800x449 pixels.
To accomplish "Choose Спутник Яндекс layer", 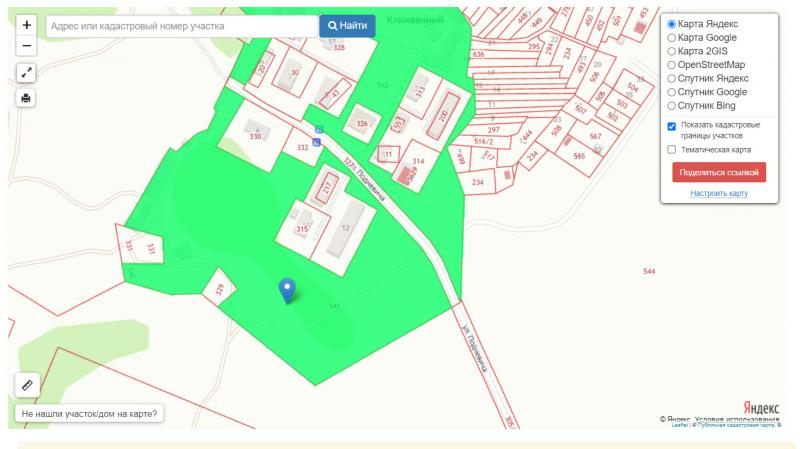I will [x=672, y=78].
